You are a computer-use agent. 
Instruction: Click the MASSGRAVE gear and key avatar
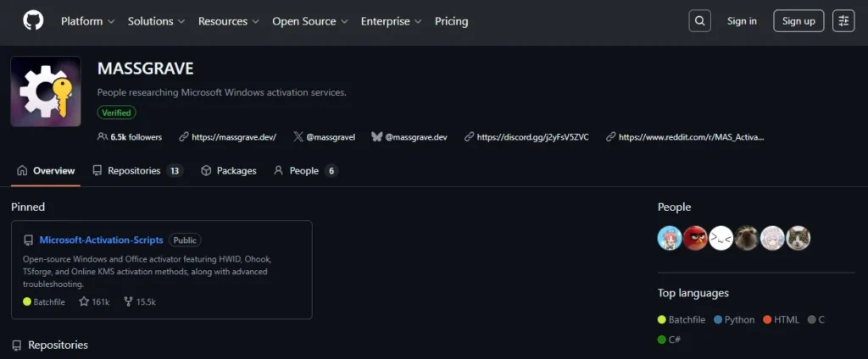46,91
